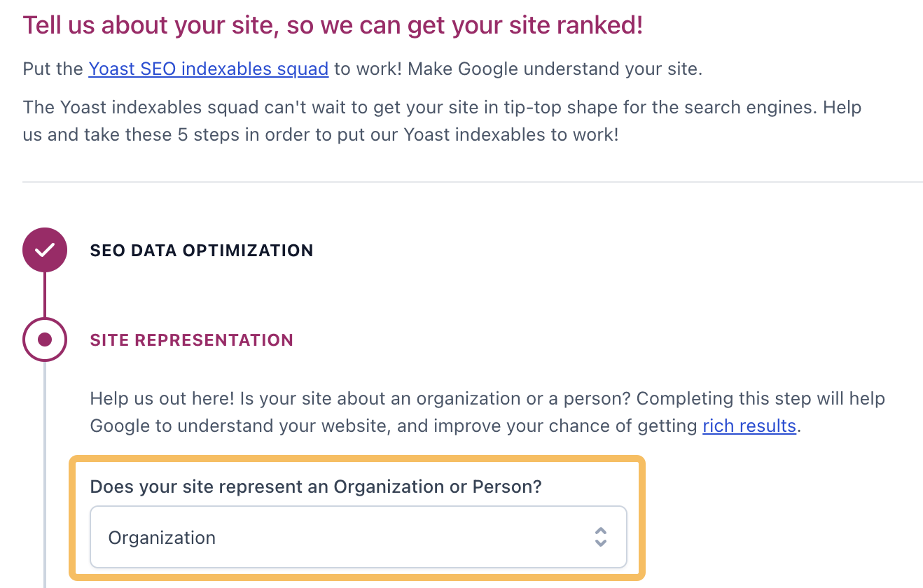Click the Organization text in the select field

tap(162, 537)
